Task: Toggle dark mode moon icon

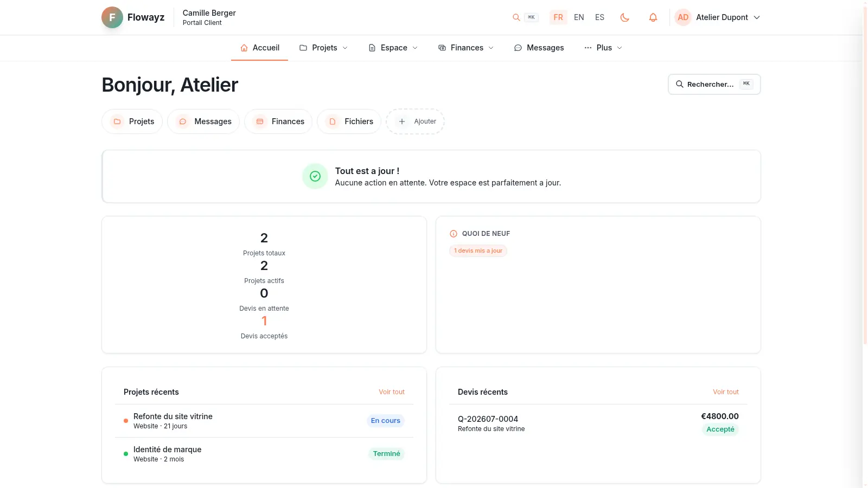Action: pyautogui.click(x=625, y=17)
